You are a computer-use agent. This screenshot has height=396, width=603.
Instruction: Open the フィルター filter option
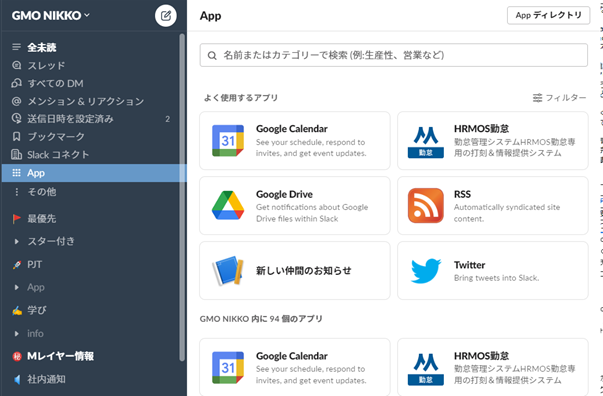click(560, 98)
